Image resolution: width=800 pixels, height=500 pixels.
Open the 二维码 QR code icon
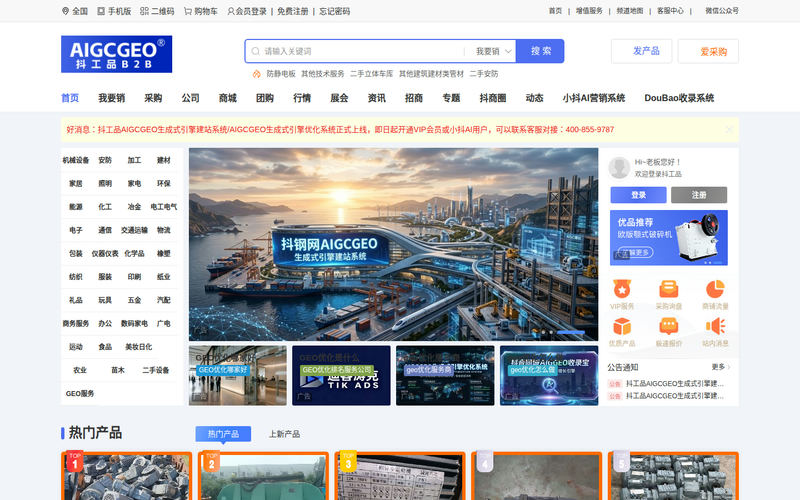[x=144, y=11]
